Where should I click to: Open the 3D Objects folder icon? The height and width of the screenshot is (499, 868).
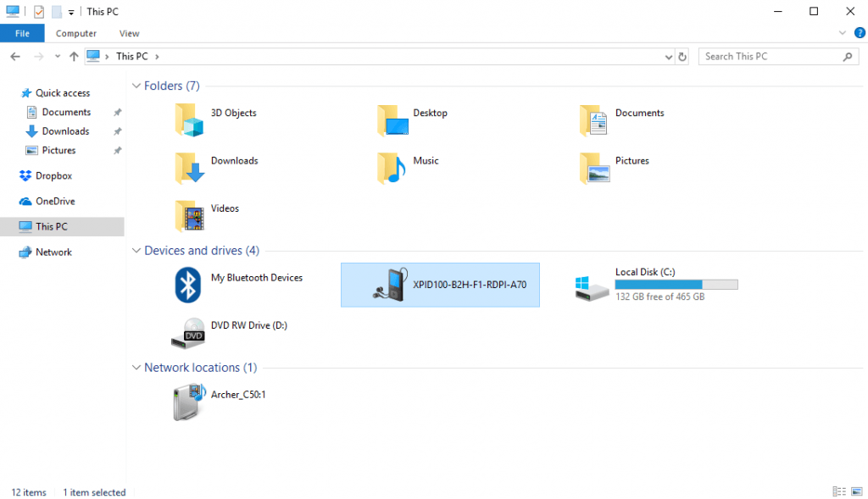coord(189,120)
